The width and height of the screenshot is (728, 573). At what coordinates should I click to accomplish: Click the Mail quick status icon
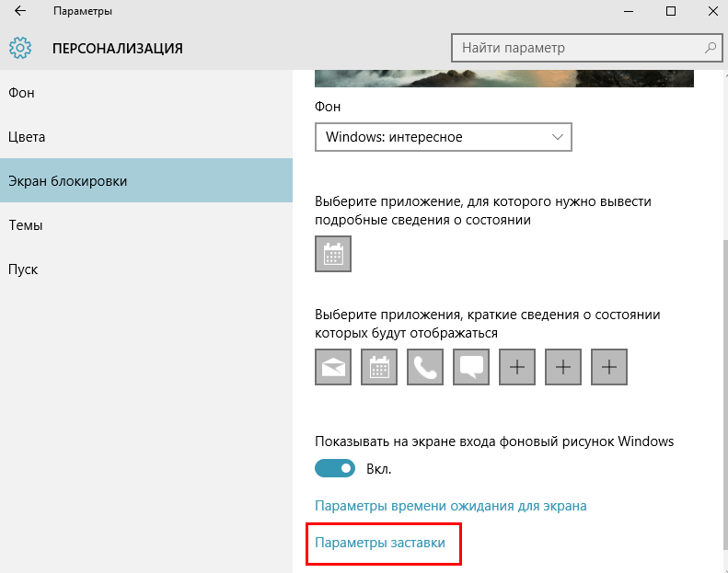pos(333,367)
